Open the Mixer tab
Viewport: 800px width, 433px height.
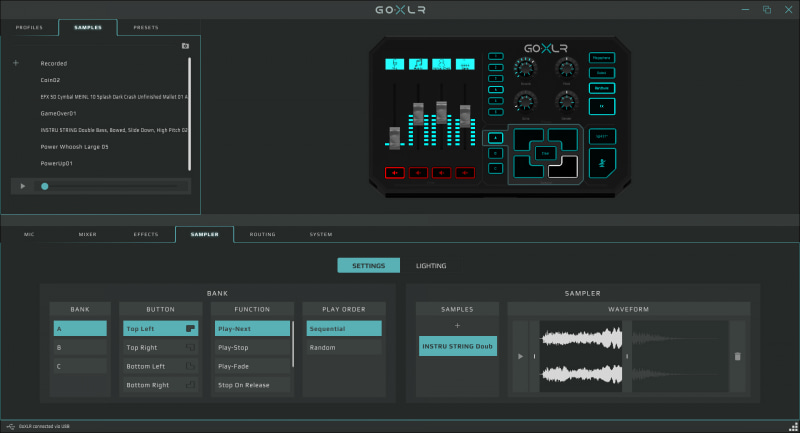tap(87, 235)
